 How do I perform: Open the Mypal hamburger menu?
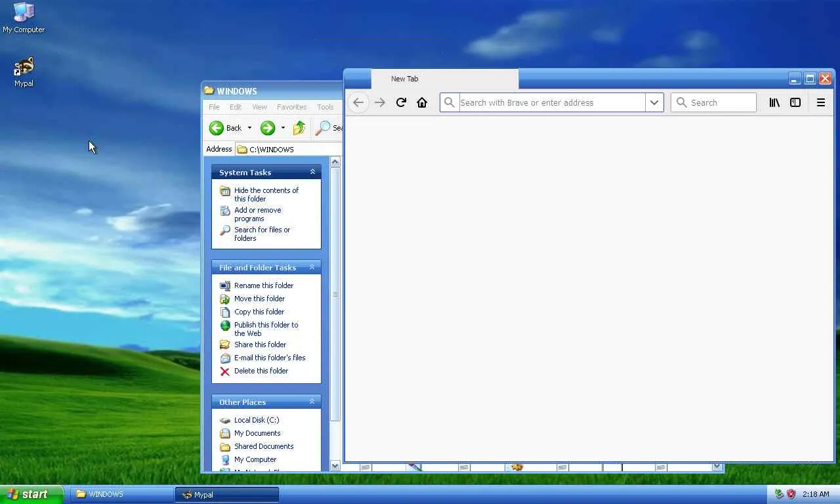pyautogui.click(x=820, y=102)
